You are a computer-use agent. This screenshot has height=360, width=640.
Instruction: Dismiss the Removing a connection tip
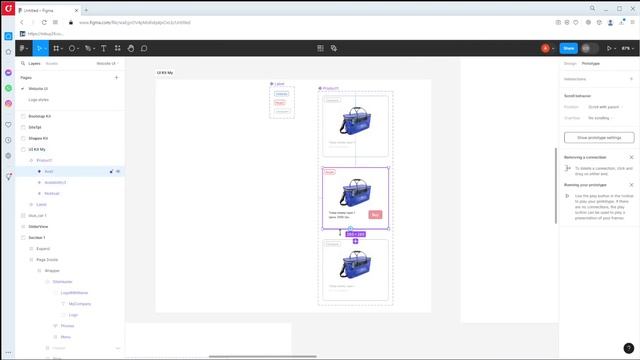pos(631,157)
